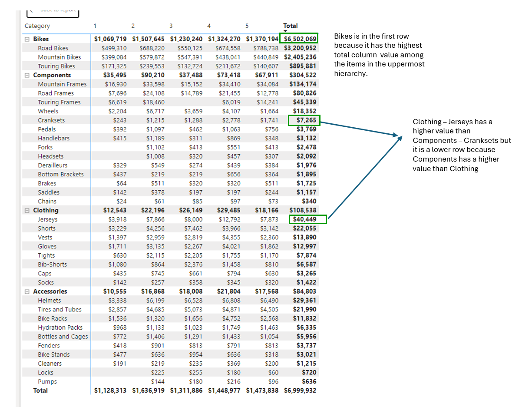Select column header 4
The height and width of the screenshot is (407, 532).
pyautogui.click(x=209, y=26)
